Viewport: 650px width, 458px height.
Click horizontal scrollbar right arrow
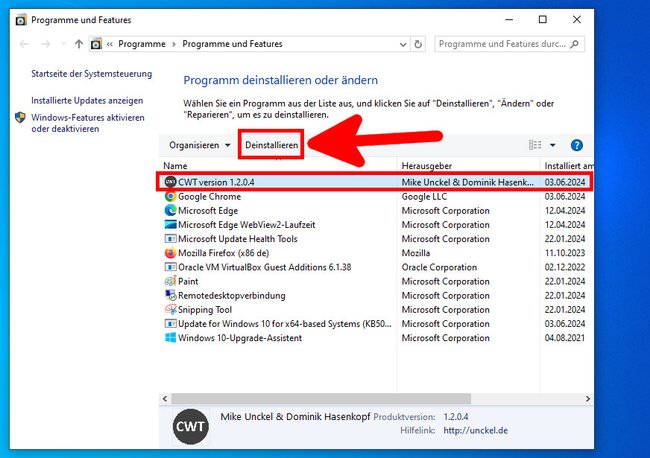(x=588, y=399)
